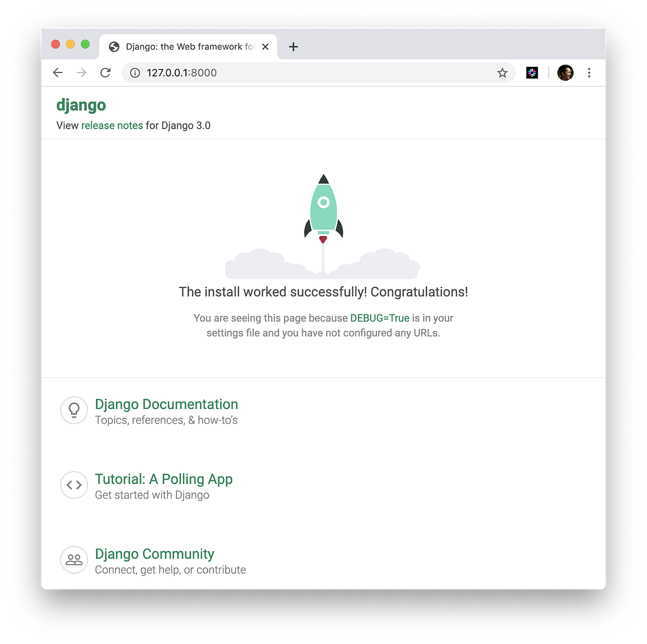
Task: Close the Django web framework tab
Action: [265, 47]
